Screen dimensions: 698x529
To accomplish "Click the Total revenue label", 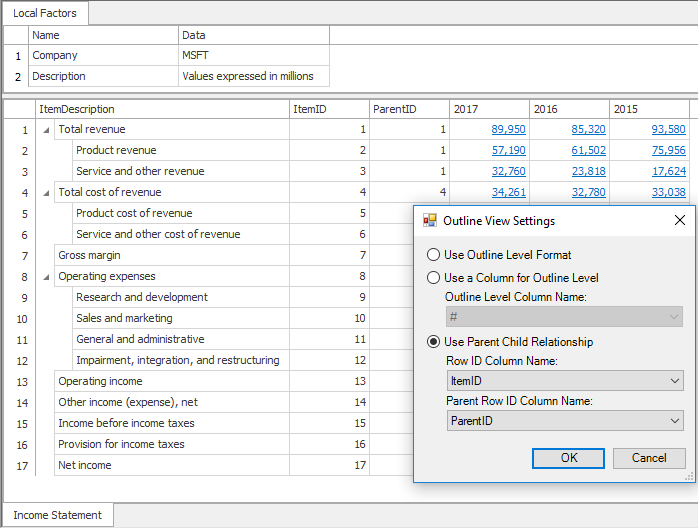I will [92, 129].
